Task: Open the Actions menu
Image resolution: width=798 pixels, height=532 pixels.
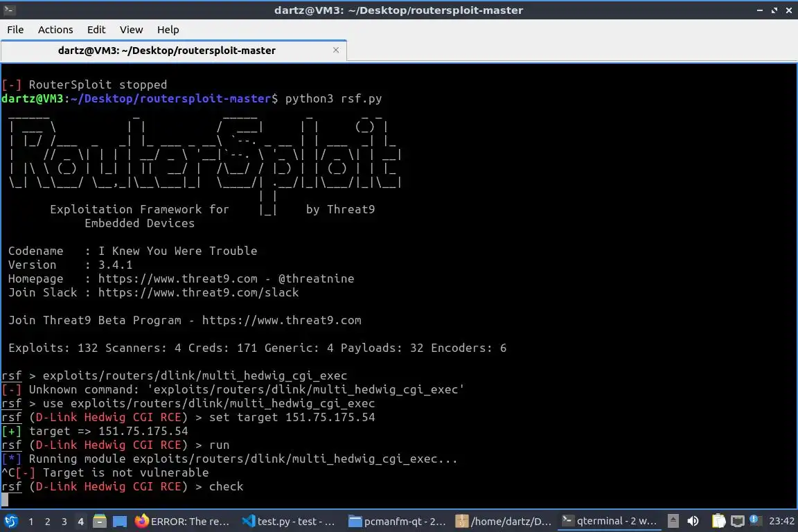Action: 55,30
